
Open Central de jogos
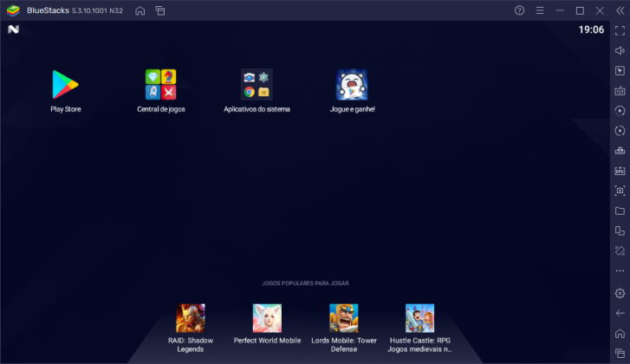coord(160,85)
